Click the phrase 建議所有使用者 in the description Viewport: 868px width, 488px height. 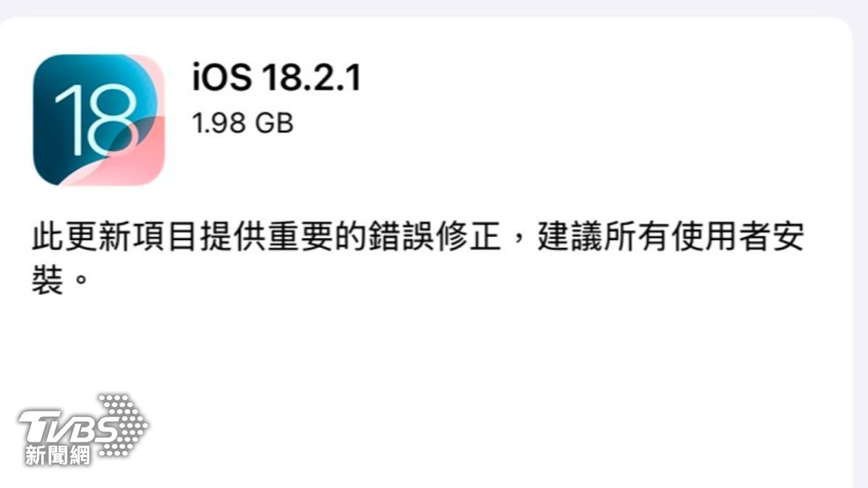coord(639,238)
